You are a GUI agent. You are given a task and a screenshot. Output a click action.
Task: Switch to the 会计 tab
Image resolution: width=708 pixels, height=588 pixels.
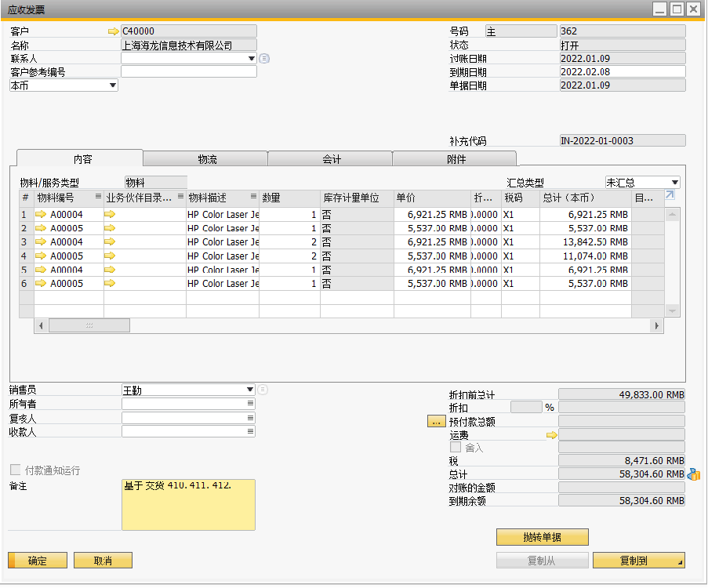(331, 159)
